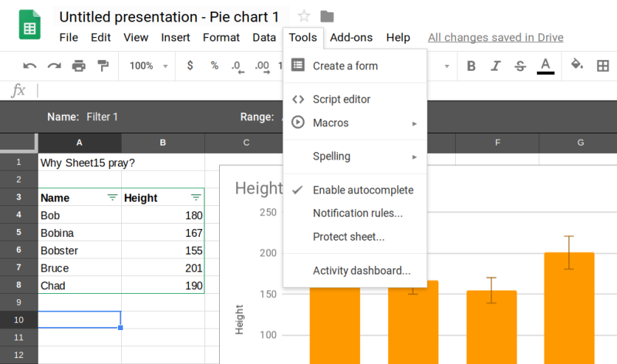Apply bold formatting

[x=471, y=66]
